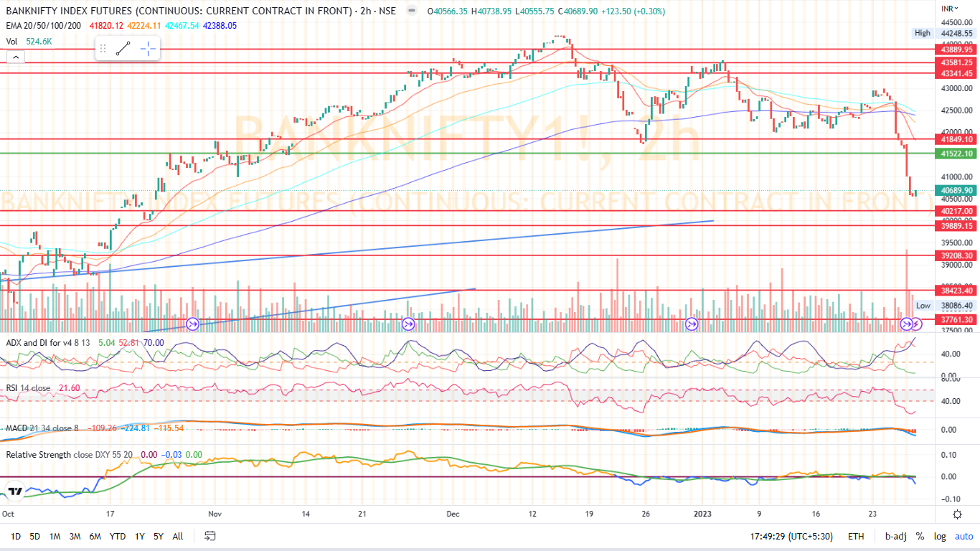980x551 pixels.
Task: Click the Low 38086.40 label
Action: (944, 305)
